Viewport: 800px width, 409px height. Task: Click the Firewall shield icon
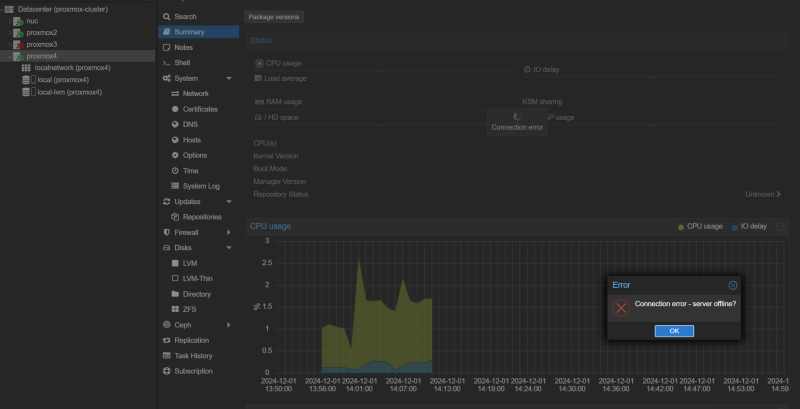click(x=166, y=233)
